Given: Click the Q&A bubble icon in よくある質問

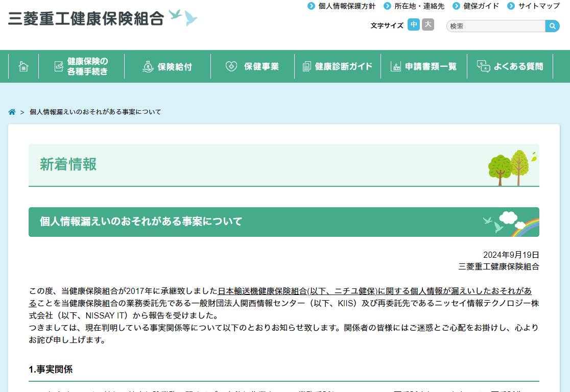Looking at the screenshot, I should (x=484, y=66).
